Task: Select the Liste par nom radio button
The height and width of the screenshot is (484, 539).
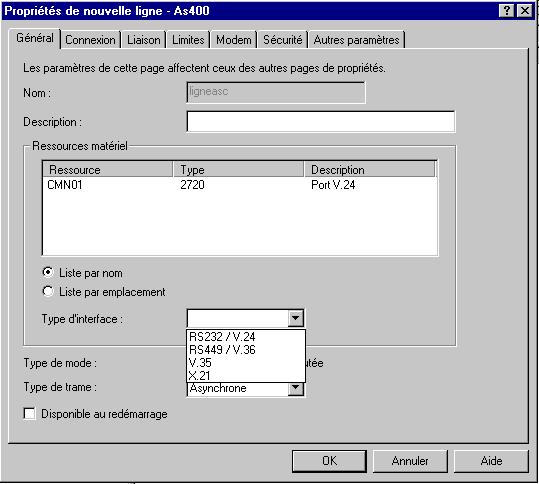Action: coord(48,273)
